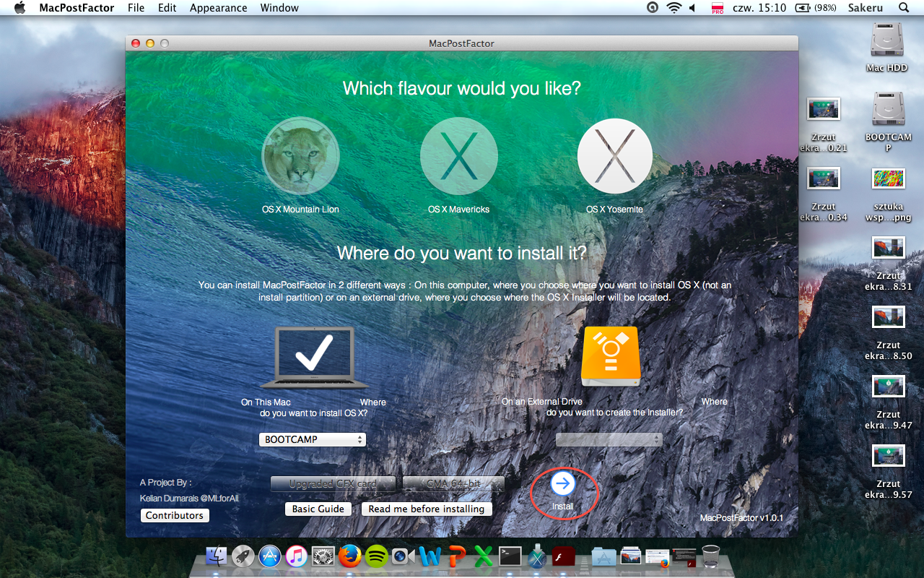This screenshot has height=578, width=924.
Task: Open Spotify from the dock
Action: (376, 556)
